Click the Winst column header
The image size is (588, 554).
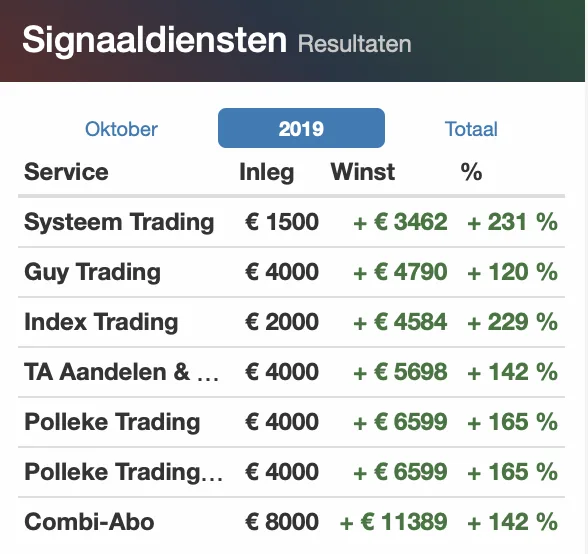[x=363, y=172]
